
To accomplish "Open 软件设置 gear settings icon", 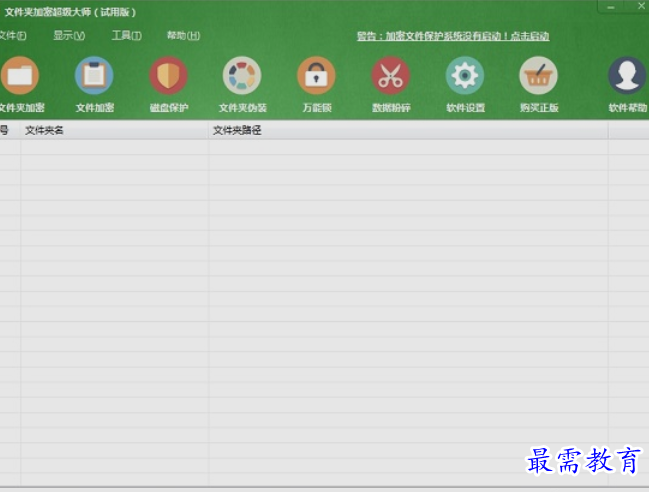I will tap(465, 76).
